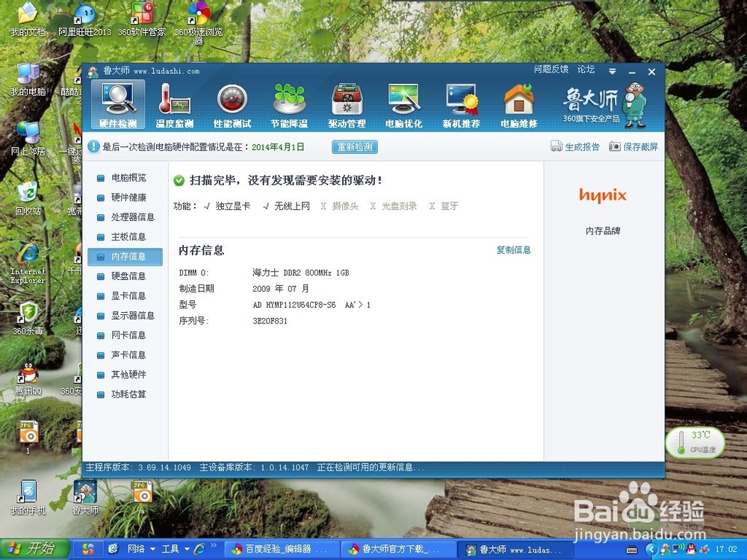Expand quick launch chevron in taskbar
747x560 pixels.
pos(214,545)
